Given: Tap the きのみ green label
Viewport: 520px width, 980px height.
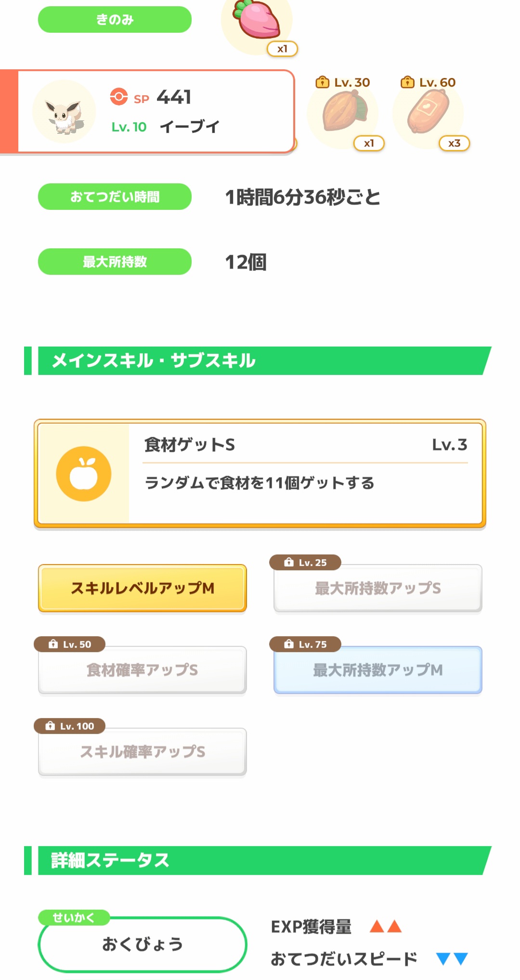Looking at the screenshot, I should pyautogui.click(x=115, y=20).
